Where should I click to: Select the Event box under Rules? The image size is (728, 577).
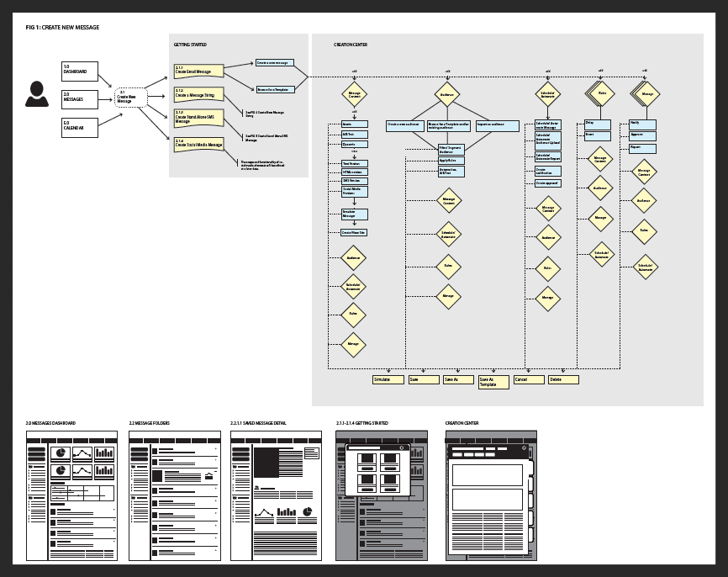click(598, 135)
